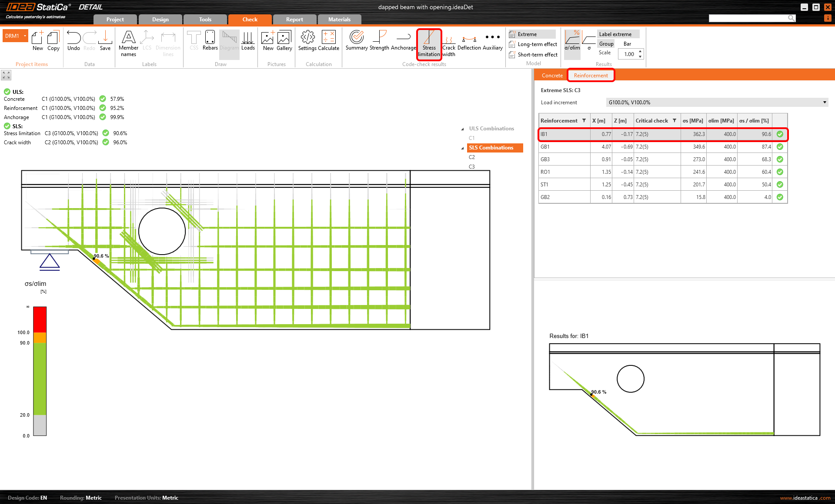835x504 pixels.
Task: Open the Crack width check results
Action: [448, 43]
